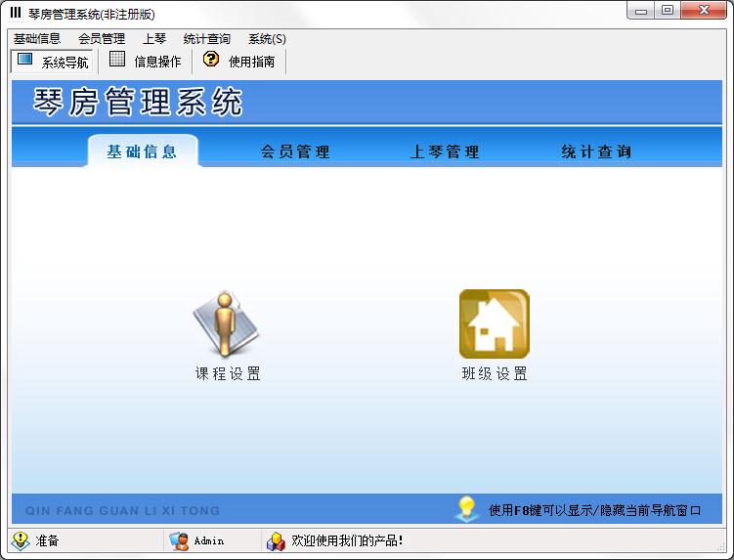Switch to the 会员管理 navigation tab
The height and width of the screenshot is (560, 734).
(295, 151)
